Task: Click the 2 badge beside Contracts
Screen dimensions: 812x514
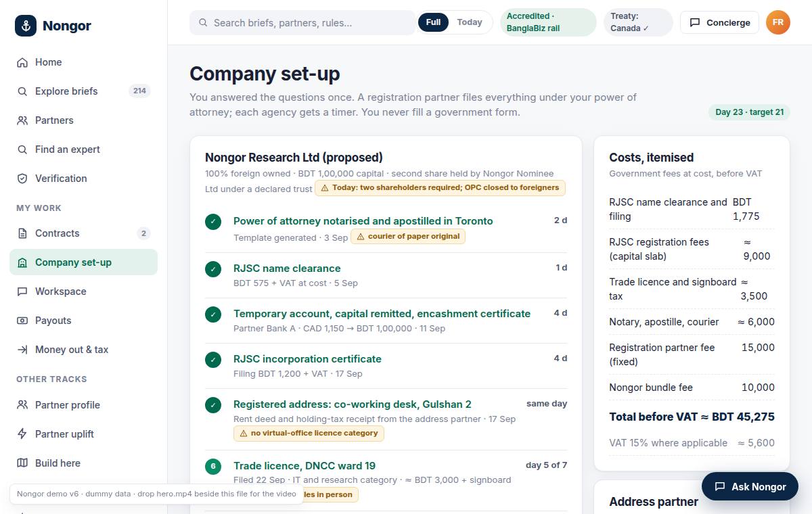Action: click(143, 233)
